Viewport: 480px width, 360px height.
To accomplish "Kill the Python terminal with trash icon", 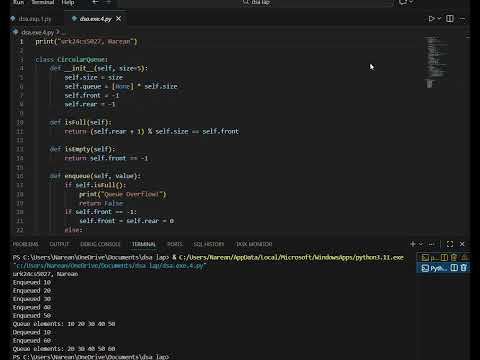I will pos(464,268).
